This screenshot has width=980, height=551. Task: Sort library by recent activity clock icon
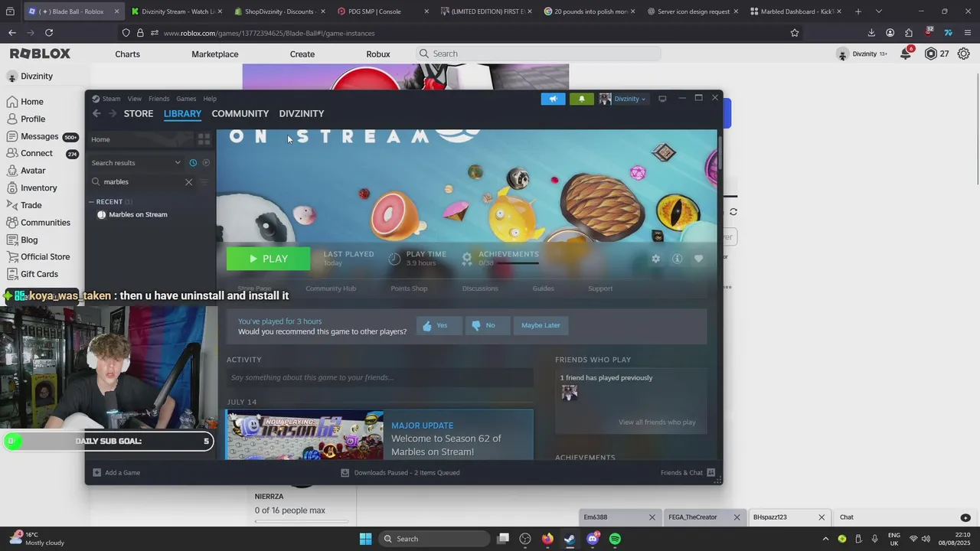(193, 163)
